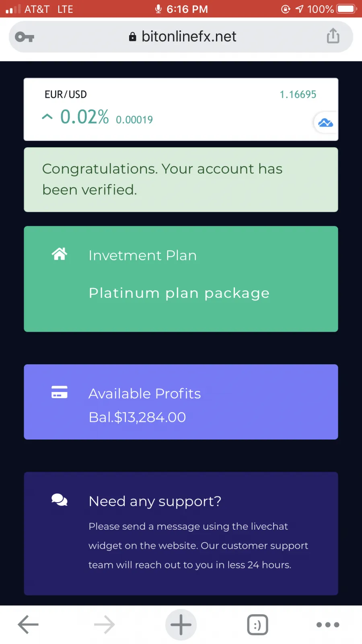Open a new tab with plus button
362x644 pixels.
181,625
